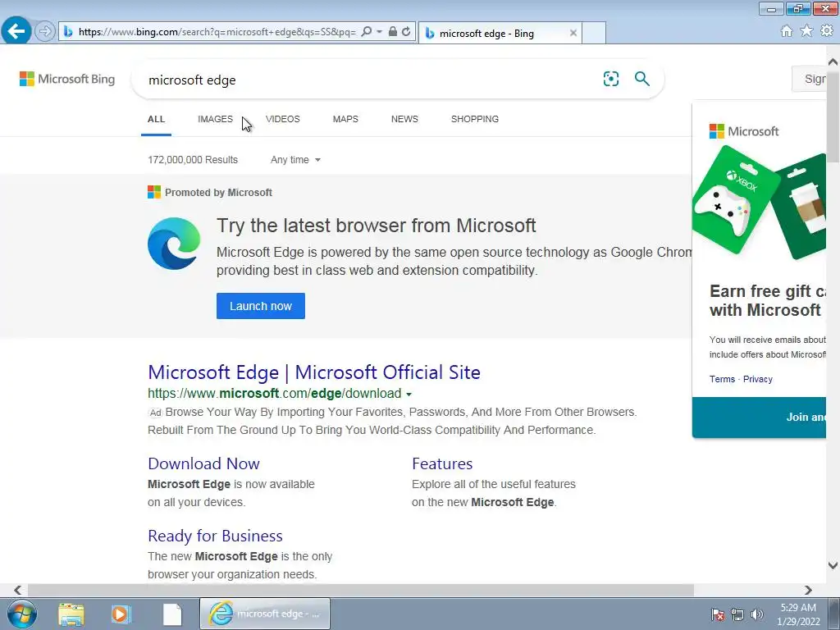The width and height of the screenshot is (840, 630).
Task: Go back with the browser back arrow
Action: click(x=16, y=31)
